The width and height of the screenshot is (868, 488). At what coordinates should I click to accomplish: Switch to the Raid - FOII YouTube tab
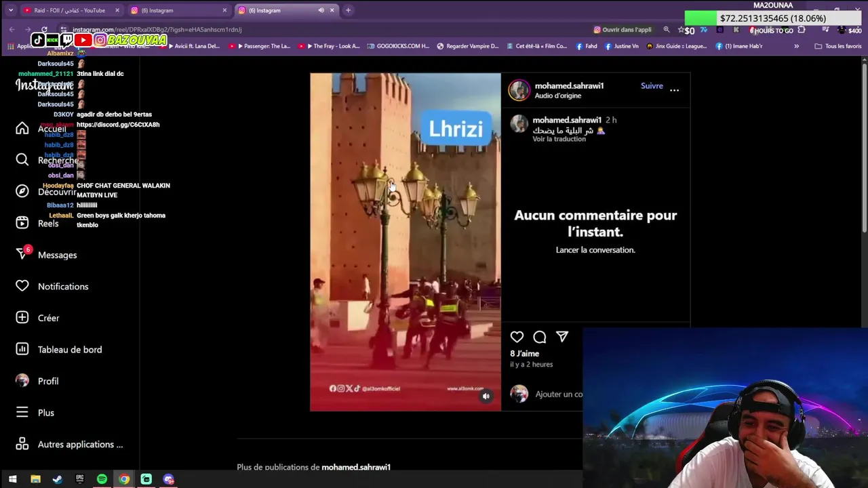click(x=70, y=10)
